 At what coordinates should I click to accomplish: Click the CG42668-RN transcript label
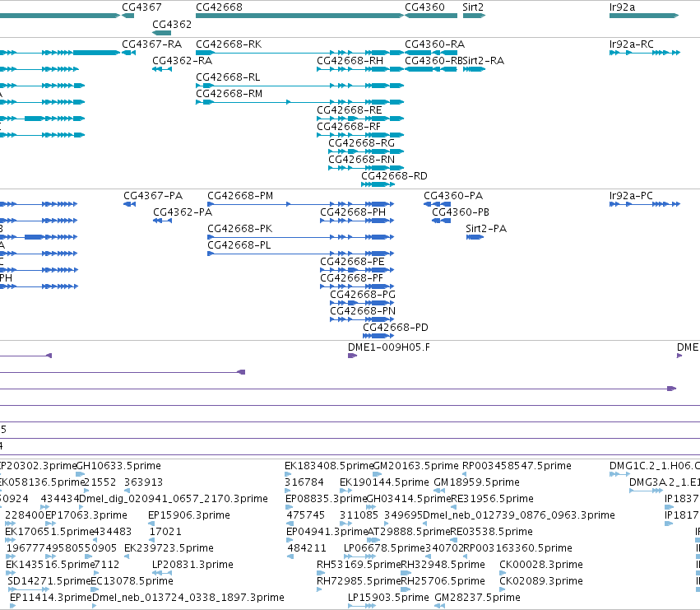click(x=362, y=160)
